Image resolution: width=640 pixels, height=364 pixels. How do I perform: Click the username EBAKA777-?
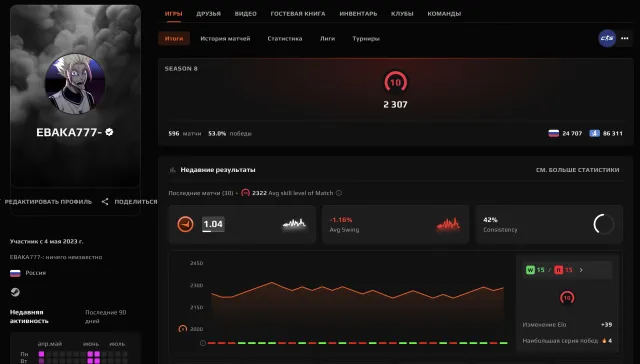point(69,132)
